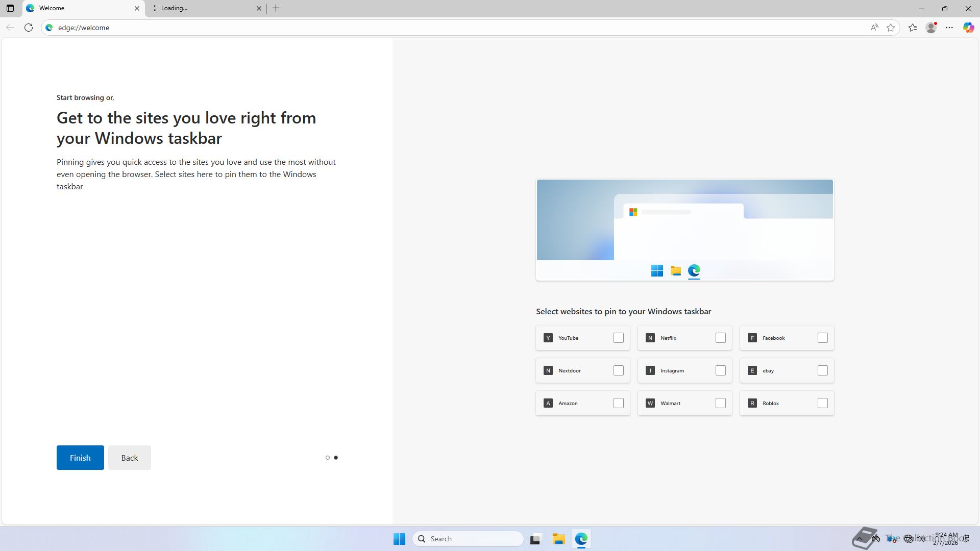Select the Amazon pin checkbox
The height and width of the screenshot is (551, 980).
click(618, 403)
